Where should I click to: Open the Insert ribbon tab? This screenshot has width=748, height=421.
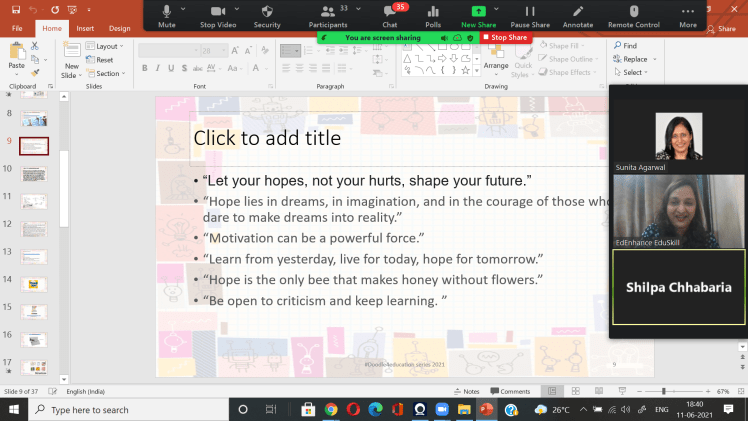tap(85, 28)
